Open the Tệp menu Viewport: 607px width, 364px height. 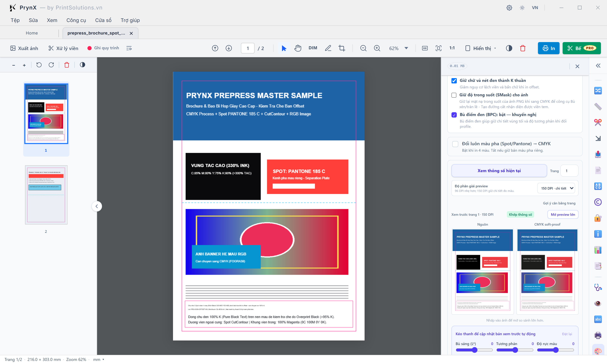point(15,20)
